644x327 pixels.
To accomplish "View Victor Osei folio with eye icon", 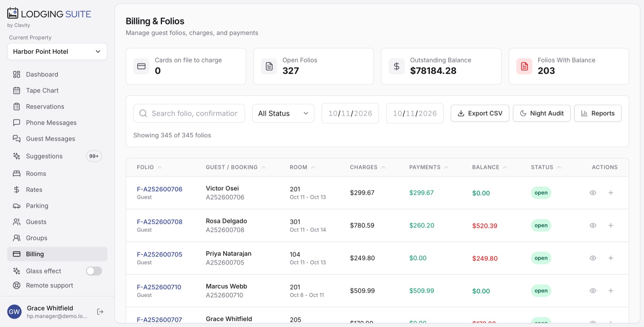I will pos(593,193).
